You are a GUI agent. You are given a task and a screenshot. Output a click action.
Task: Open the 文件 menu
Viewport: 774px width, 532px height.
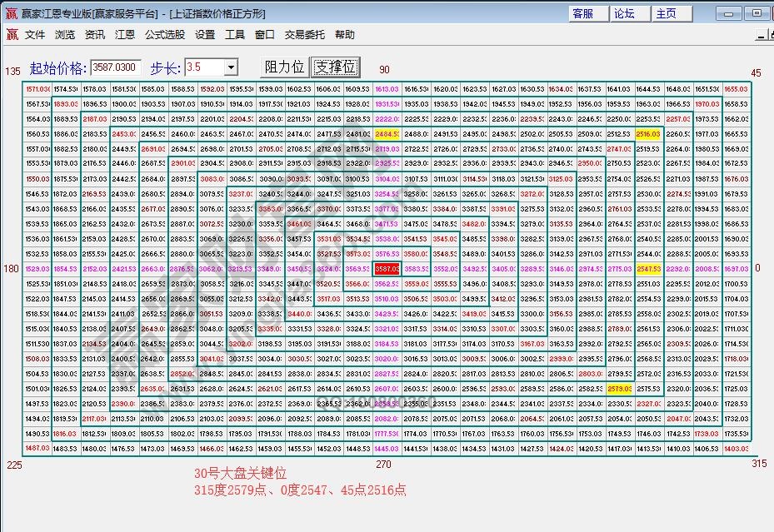[x=35, y=35]
